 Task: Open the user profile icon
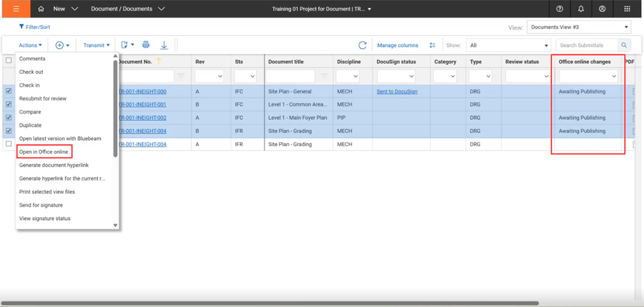pyautogui.click(x=602, y=9)
